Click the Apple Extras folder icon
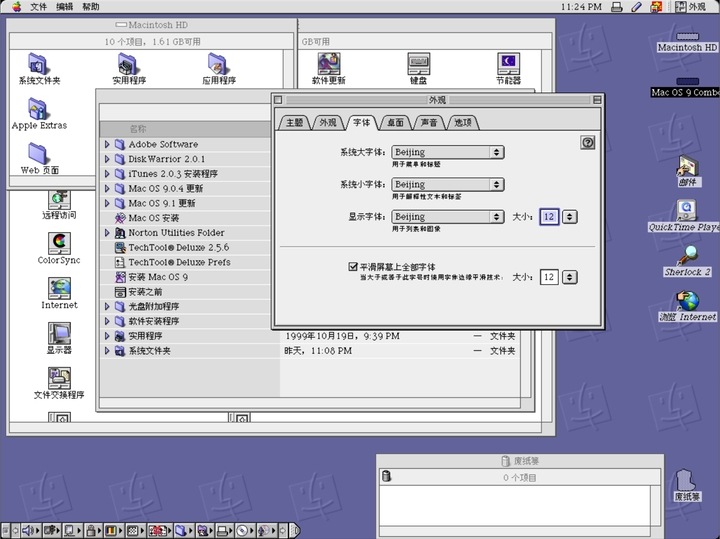720x539 pixels. click(x=38, y=109)
